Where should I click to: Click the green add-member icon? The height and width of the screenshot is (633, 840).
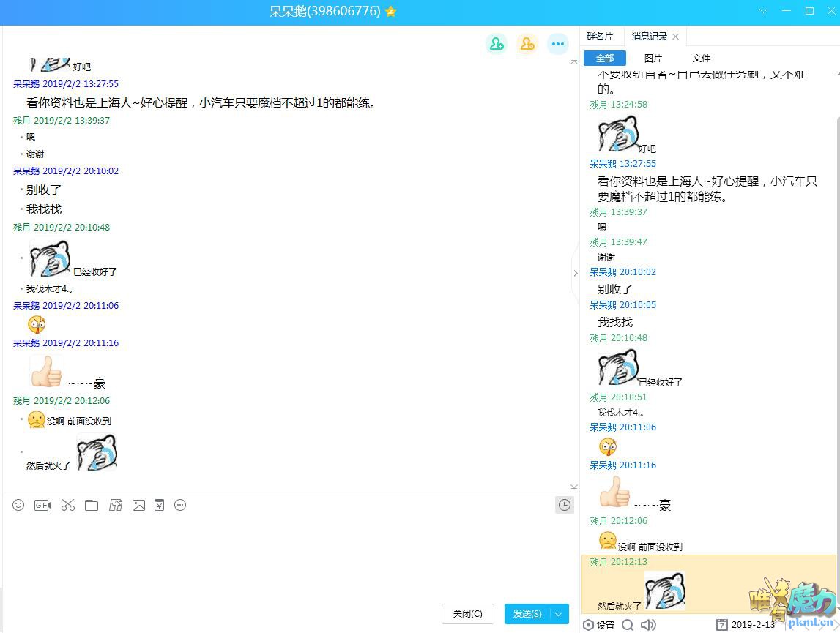tap(497, 44)
